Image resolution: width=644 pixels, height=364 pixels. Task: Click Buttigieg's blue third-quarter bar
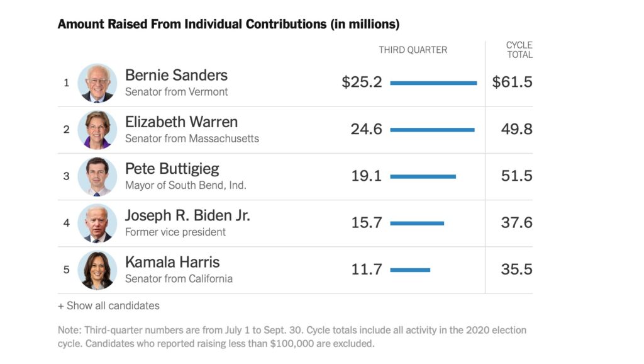coord(423,176)
